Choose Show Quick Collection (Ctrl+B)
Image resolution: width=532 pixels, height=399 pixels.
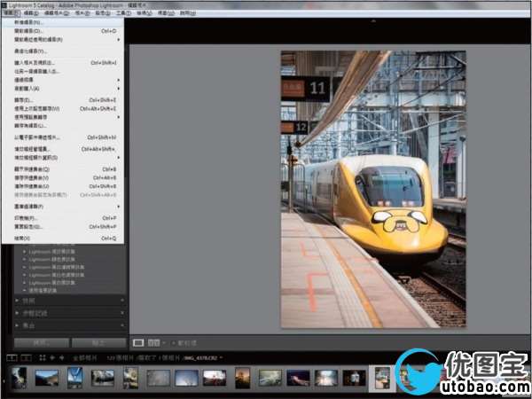click(63, 169)
